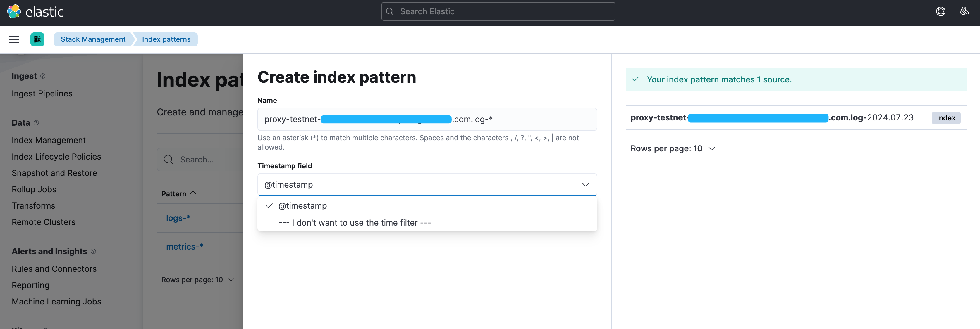
Task: Click the Ingest section help icon
Action: tap(43, 76)
